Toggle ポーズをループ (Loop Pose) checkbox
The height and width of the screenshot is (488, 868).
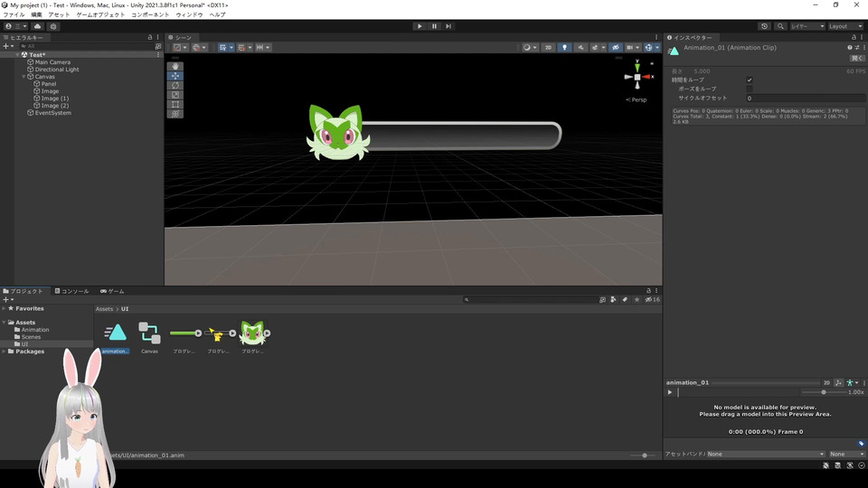pos(750,89)
